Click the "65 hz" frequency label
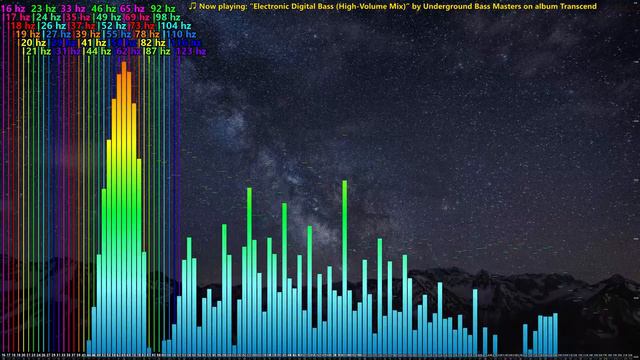Viewport: 640px width, 360px height. point(132,9)
